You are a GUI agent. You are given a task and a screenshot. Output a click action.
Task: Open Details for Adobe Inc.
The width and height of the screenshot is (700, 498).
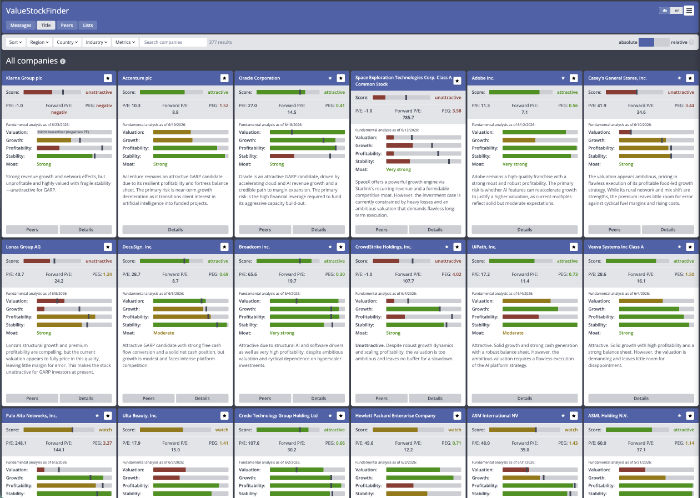pyautogui.click(x=525, y=229)
